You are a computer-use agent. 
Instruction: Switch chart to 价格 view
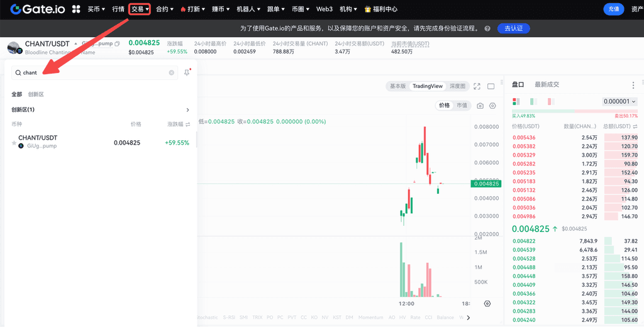pos(445,105)
